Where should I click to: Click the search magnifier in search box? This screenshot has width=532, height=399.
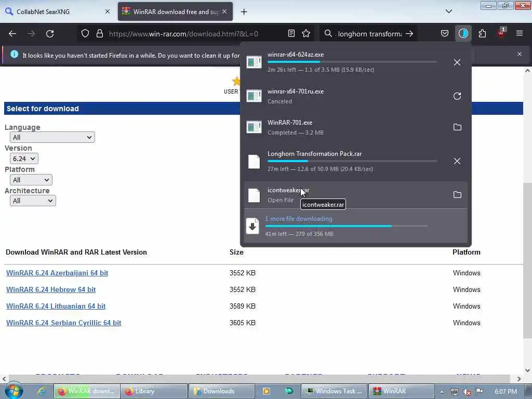328,34
